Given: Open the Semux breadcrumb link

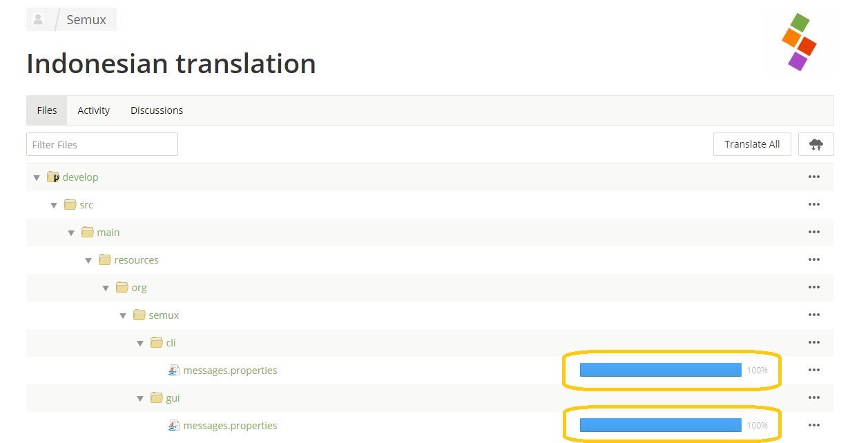Looking at the screenshot, I should pos(86,20).
